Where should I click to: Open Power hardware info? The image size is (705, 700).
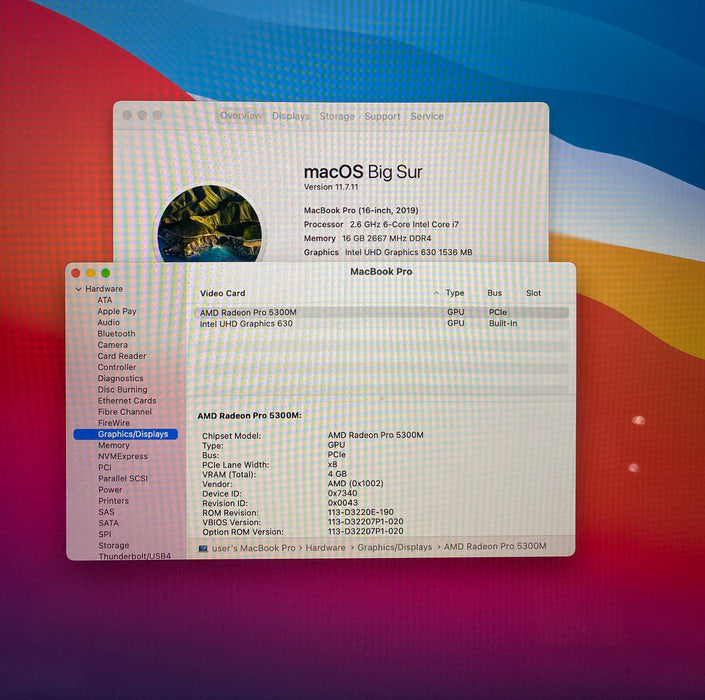pyautogui.click(x=110, y=490)
